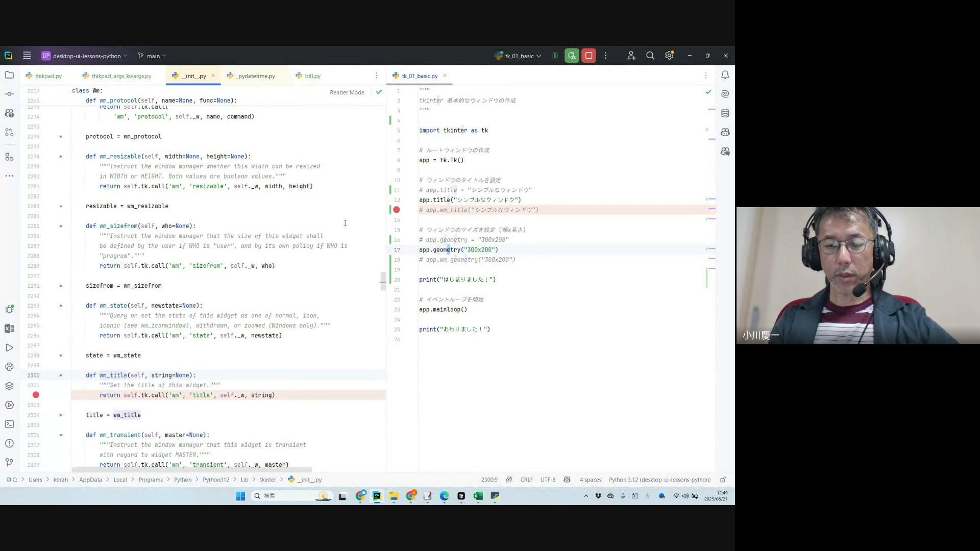This screenshot has width=980, height=551.
Task: Open the Debug tool window icon
Action: point(9,309)
